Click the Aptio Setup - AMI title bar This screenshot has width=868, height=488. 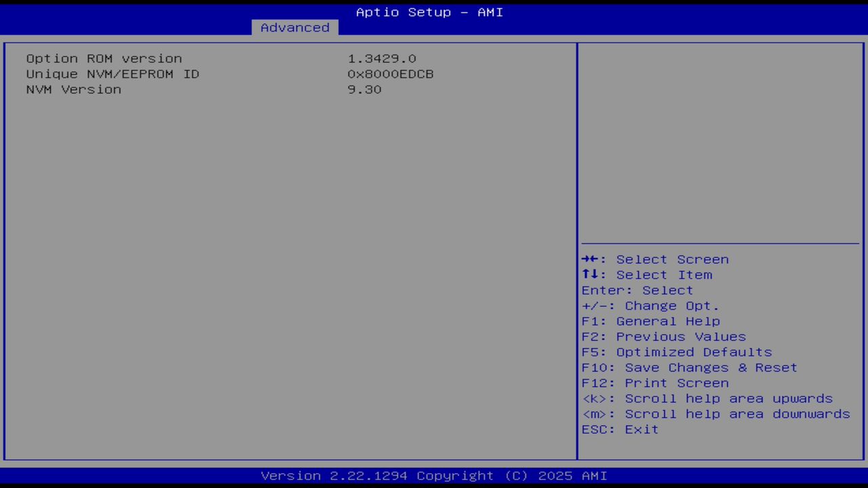(429, 12)
